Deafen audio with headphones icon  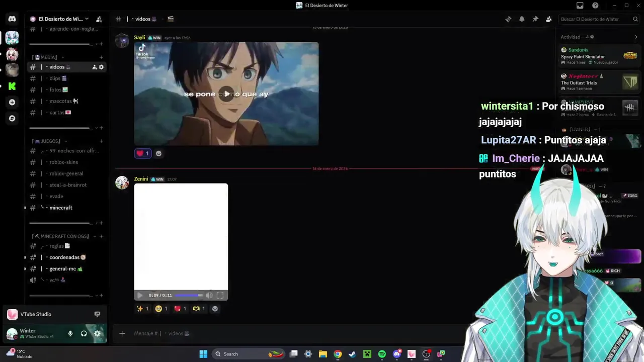coord(84,333)
